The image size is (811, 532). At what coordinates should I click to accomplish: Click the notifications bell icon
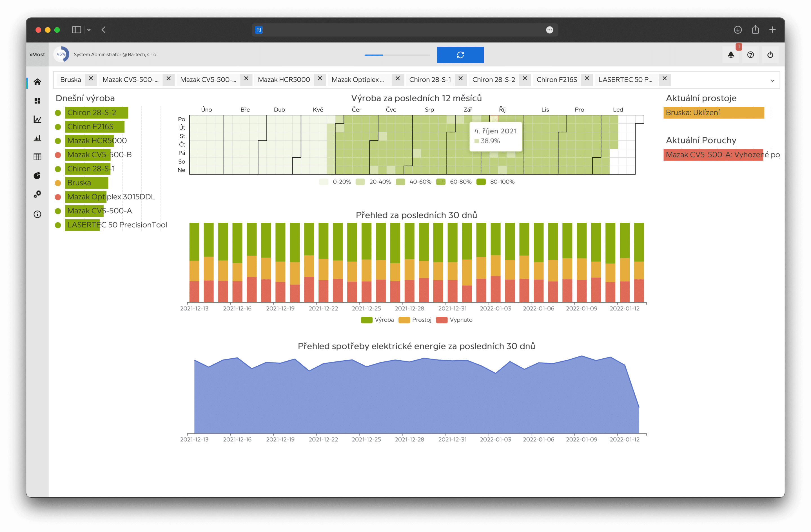click(731, 55)
